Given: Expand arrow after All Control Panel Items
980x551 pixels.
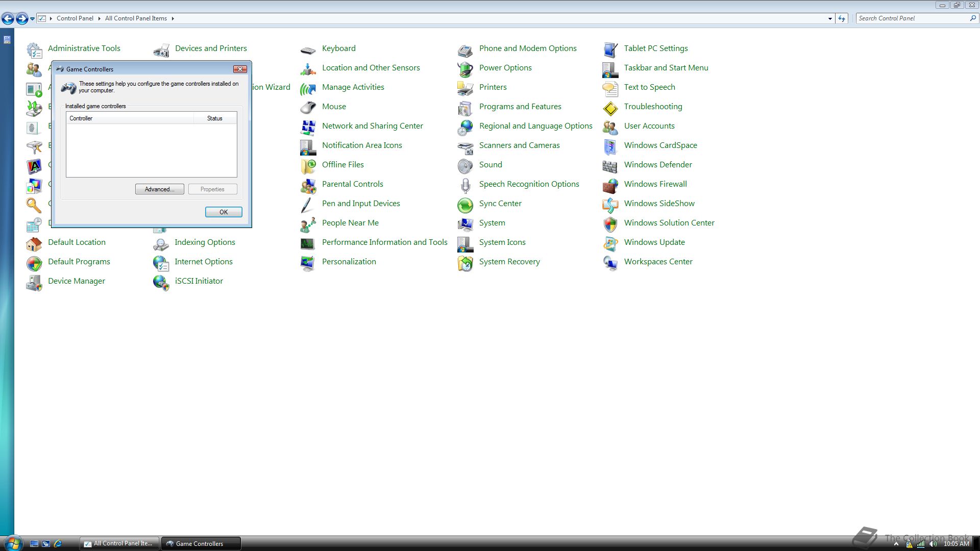Looking at the screenshot, I should pyautogui.click(x=173, y=18).
